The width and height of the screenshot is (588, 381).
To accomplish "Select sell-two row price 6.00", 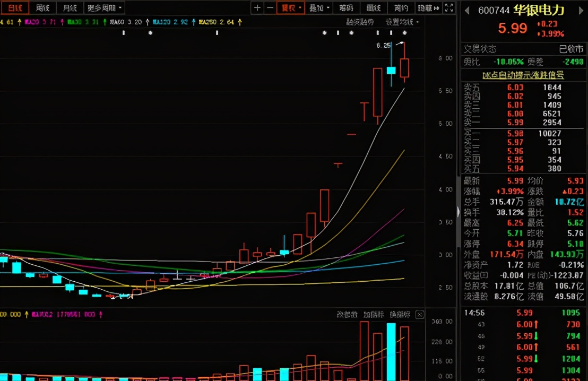I will click(515, 114).
